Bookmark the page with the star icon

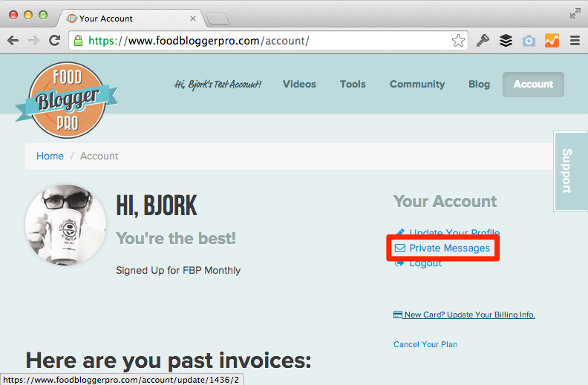click(458, 41)
